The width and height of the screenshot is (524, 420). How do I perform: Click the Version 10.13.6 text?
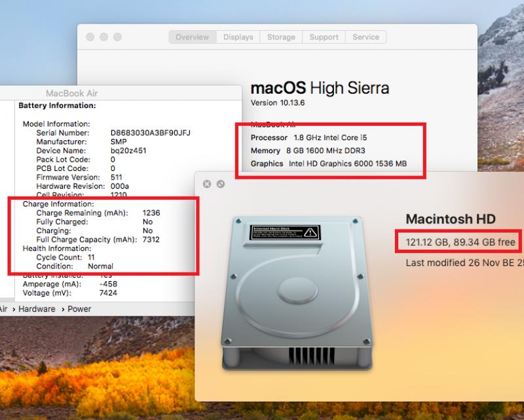coord(278,103)
